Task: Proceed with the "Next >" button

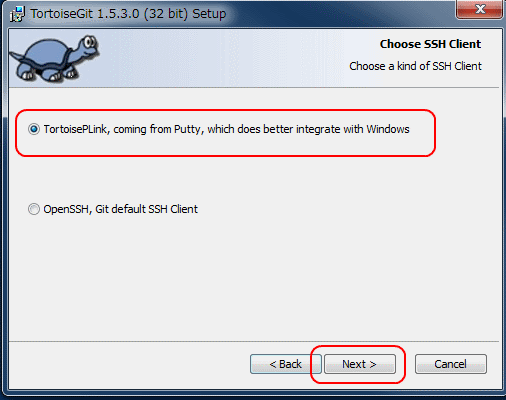Action: [x=360, y=364]
